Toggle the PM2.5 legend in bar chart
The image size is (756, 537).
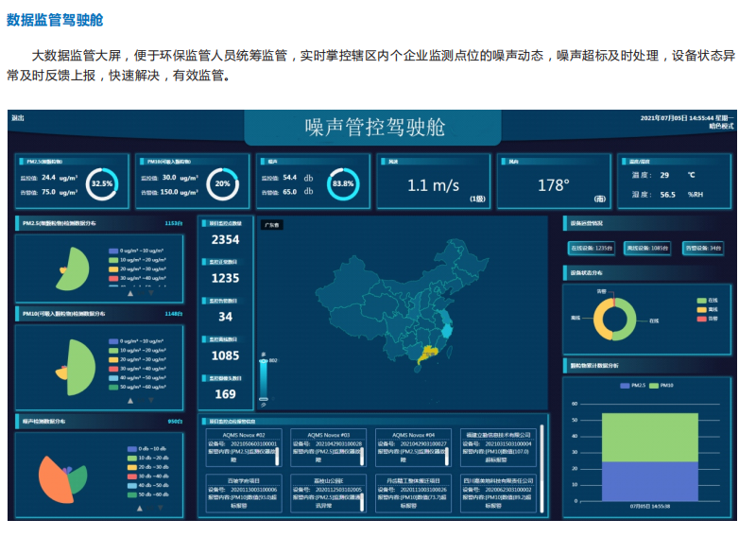632,386
